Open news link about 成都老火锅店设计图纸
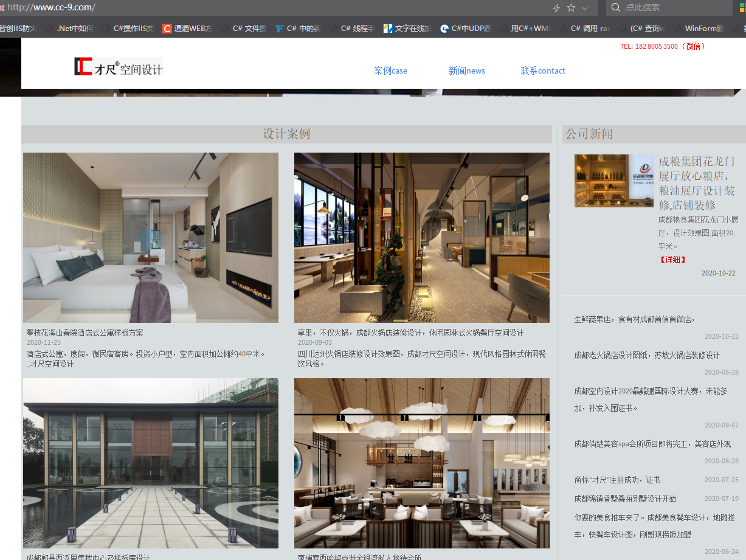746x560 pixels. coord(646,355)
